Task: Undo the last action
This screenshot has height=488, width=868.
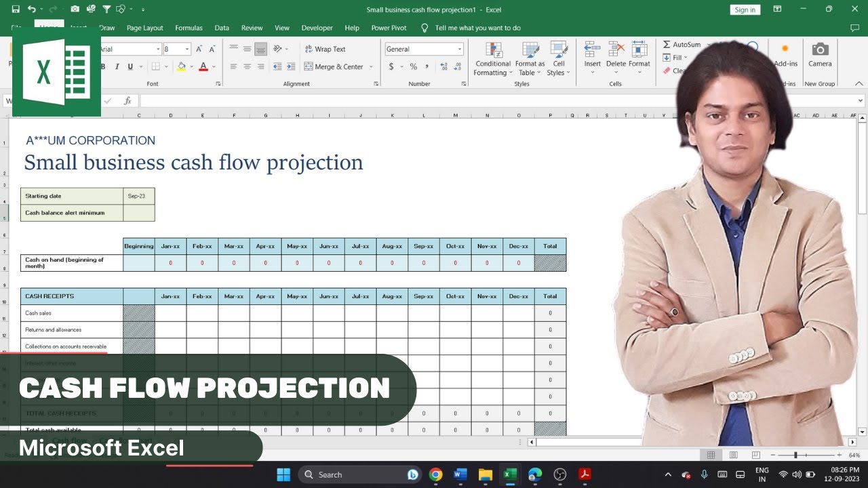Action: [32, 9]
